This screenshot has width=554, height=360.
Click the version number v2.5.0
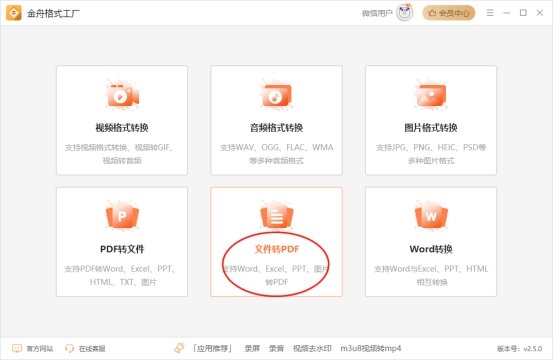[533, 349]
